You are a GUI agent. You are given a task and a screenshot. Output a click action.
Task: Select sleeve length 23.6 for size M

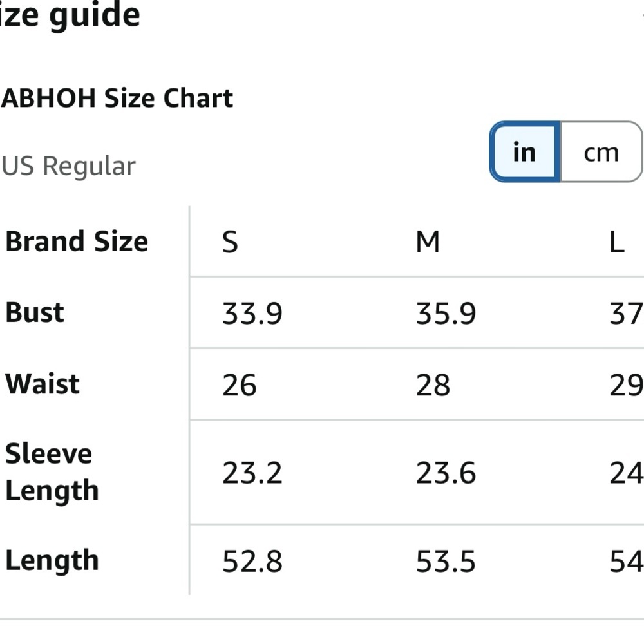[x=446, y=473]
